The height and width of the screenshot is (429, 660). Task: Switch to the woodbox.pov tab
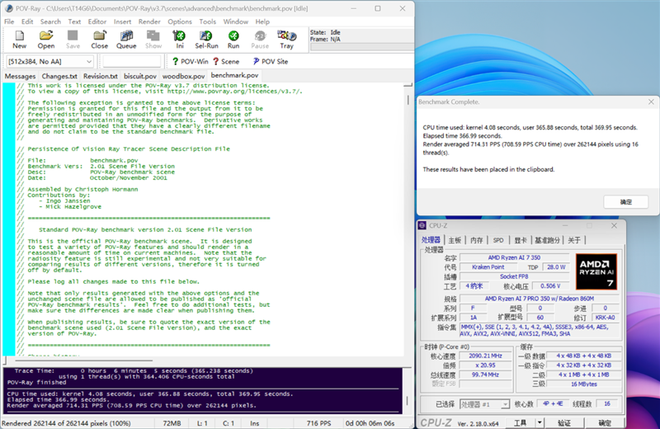183,76
